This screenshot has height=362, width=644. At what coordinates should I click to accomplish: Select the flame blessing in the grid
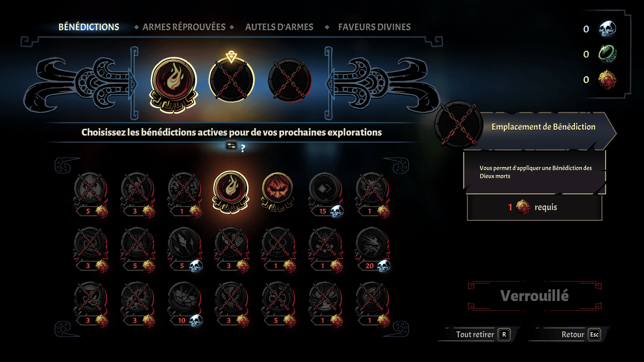231,191
